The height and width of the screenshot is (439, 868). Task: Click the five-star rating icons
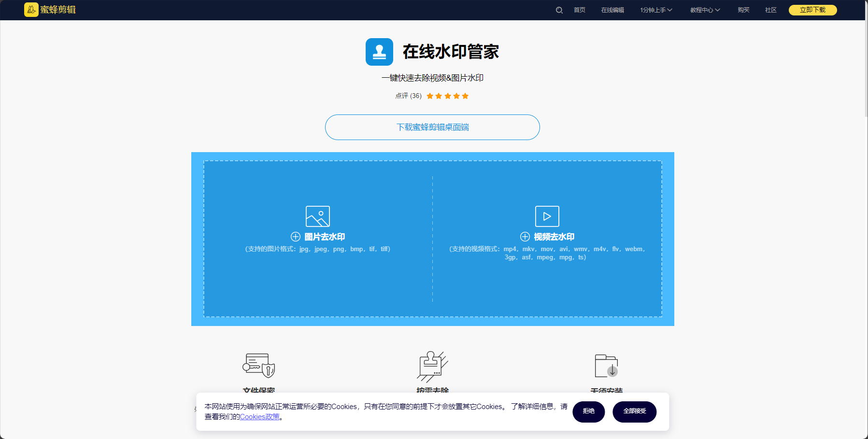click(x=448, y=96)
